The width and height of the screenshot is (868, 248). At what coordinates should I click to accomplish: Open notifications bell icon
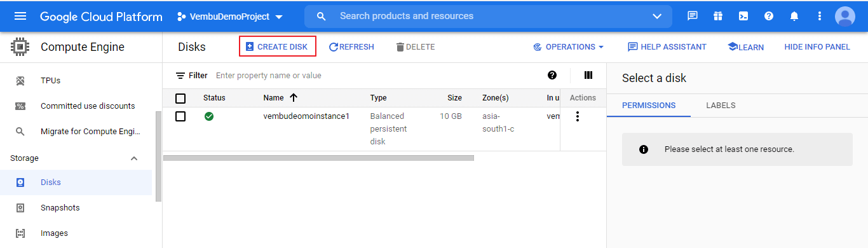(794, 16)
